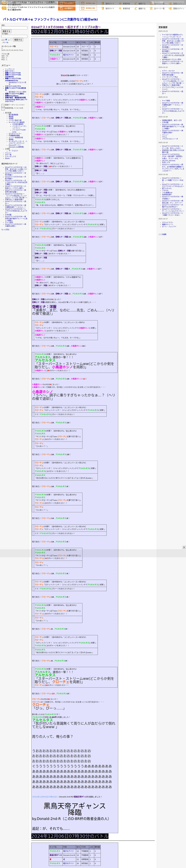Open 愚痴板 board link
The image size is (186, 868).
click(x=11, y=139)
